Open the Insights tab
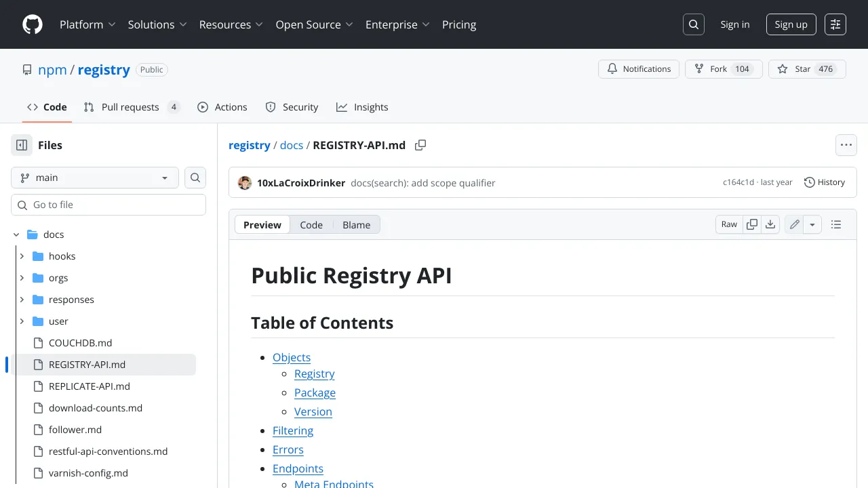 click(362, 107)
